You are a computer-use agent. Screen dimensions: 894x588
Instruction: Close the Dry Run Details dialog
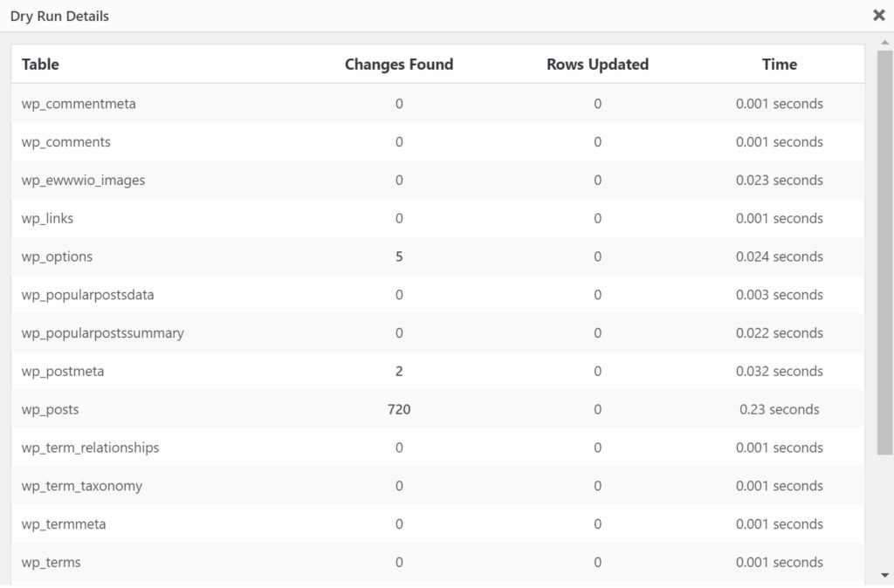coord(878,15)
